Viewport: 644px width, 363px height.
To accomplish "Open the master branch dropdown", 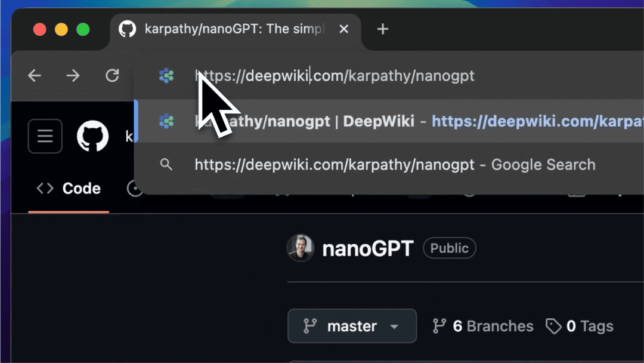I will [352, 326].
